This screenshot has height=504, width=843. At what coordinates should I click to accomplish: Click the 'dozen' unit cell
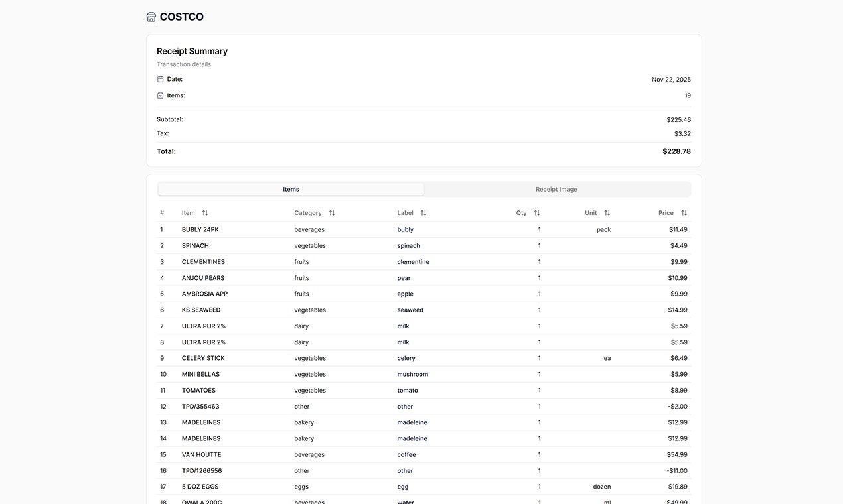pyautogui.click(x=602, y=487)
